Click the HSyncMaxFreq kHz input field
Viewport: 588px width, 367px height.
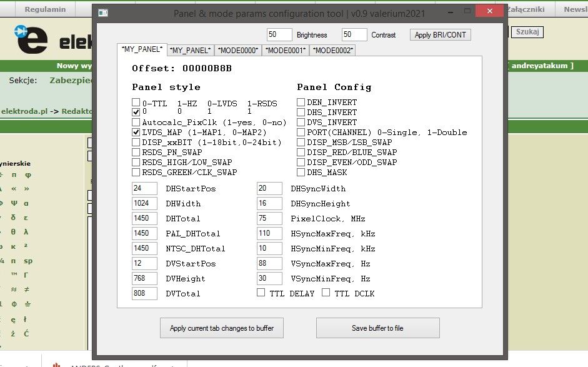(x=269, y=233)
